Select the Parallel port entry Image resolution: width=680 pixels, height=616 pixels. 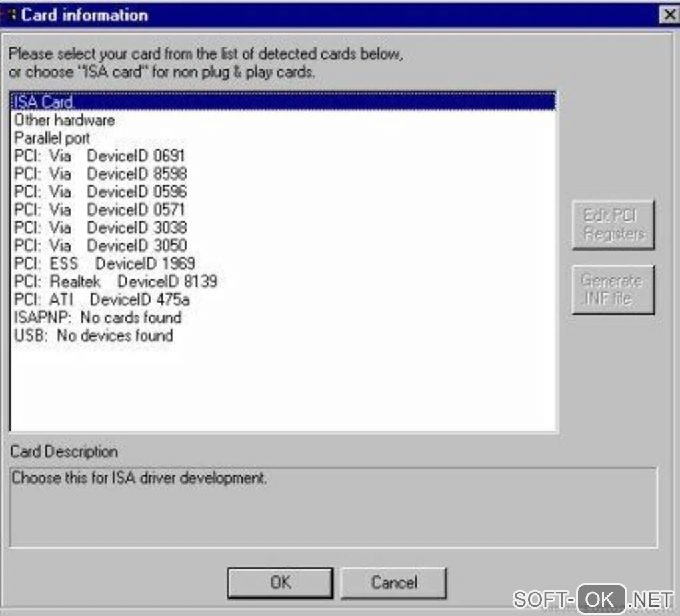(283, 138)
